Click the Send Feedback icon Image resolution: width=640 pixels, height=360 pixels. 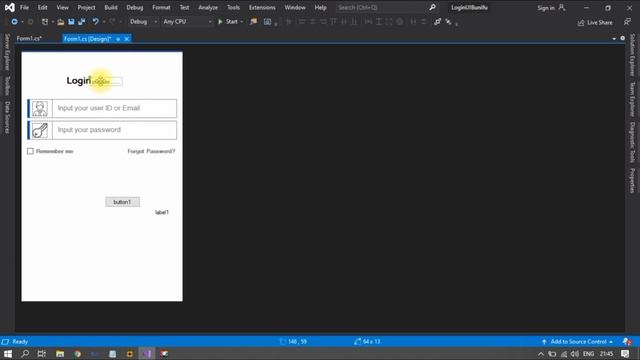[x=627, y=22]
